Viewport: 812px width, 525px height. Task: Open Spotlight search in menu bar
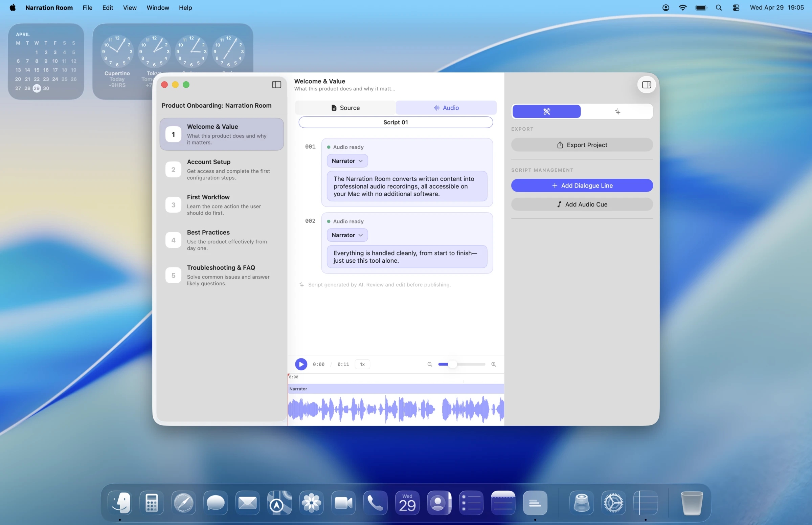pos(719,7)
